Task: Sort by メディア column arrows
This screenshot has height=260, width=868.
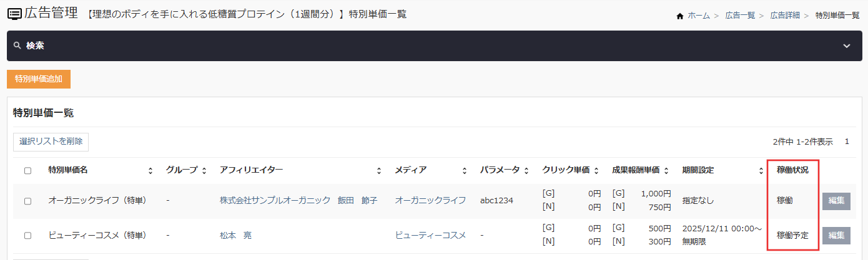Action: point(464,170)
